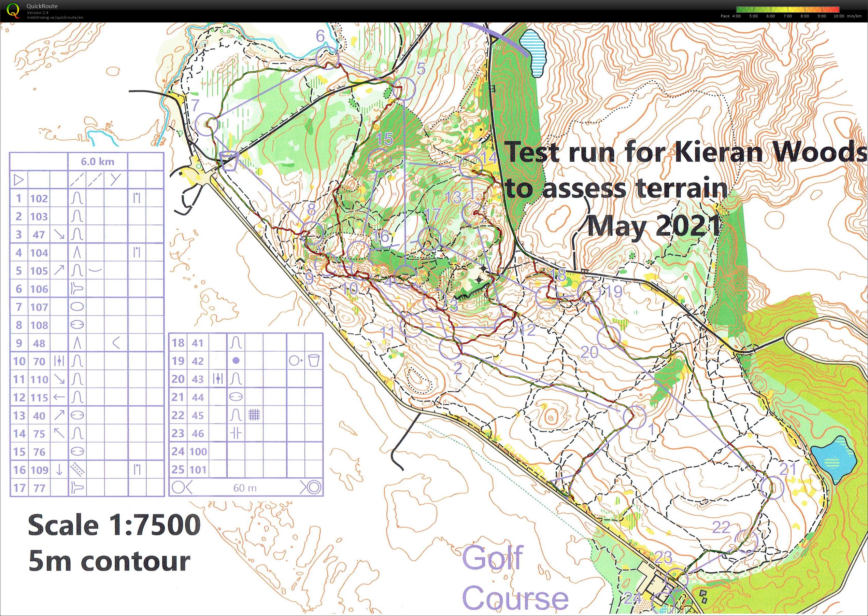868x616 pixels.
Task: Click control circle 19 on the map
Action: [589, 292]
